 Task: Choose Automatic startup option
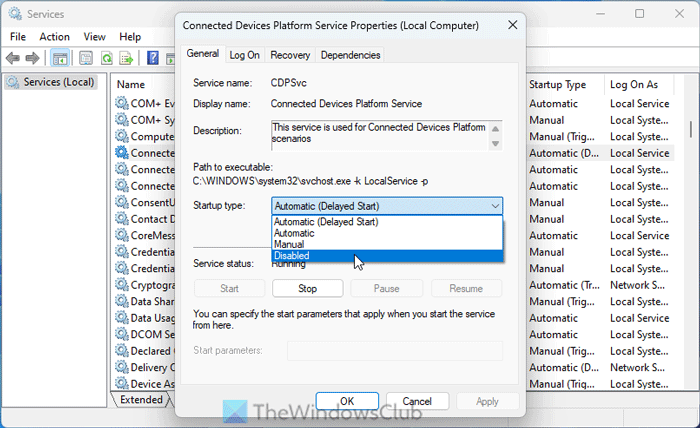pos(387,233)
